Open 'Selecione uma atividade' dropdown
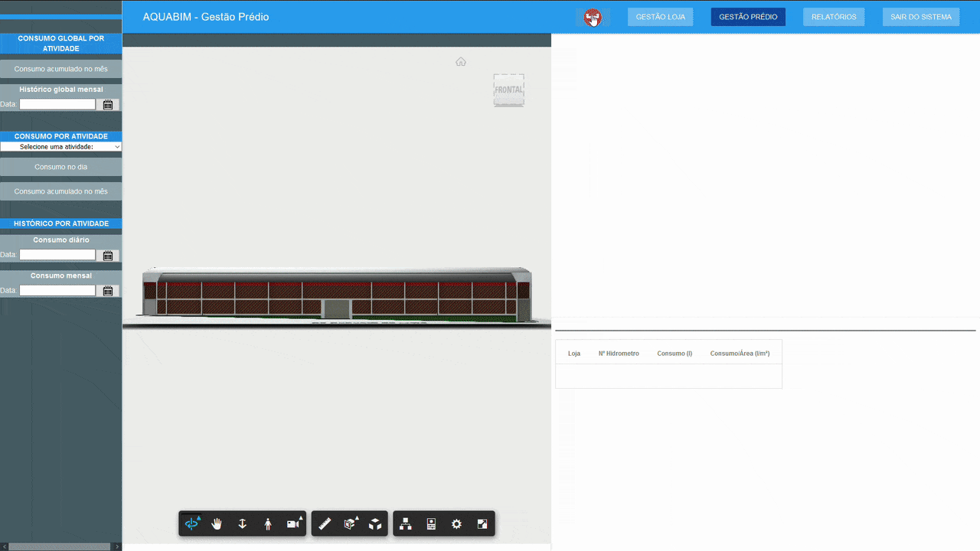The image size is (980, 551). (61, 146)
